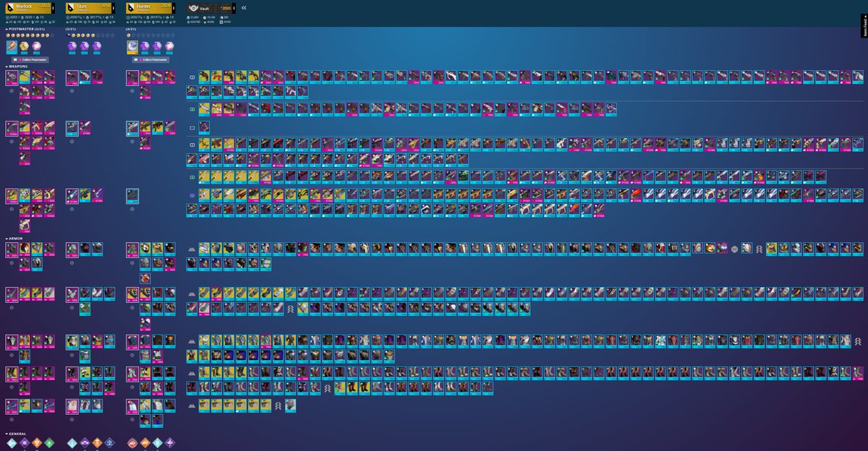Select Warlock's equipped kinetic weapon
Screen dimensions: 868x451
tap(12, 77)
